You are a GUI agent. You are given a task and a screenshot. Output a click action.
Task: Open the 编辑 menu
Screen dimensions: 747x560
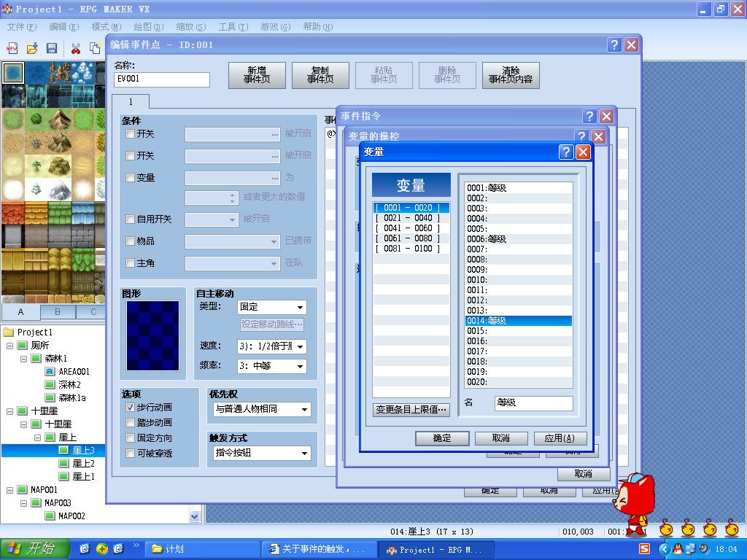pyautogui.click(x=64, y=27)
